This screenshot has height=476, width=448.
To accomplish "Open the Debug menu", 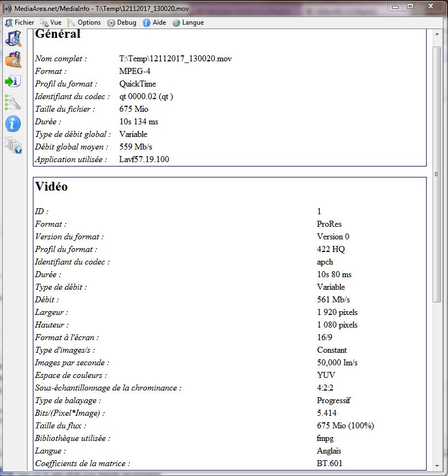I will coord(122,22).
